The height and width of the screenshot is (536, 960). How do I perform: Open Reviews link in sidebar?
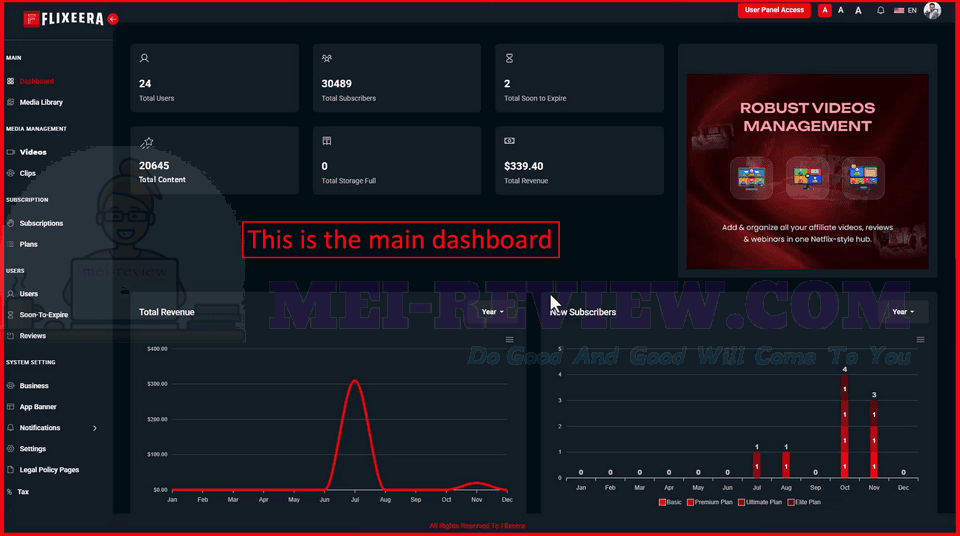pos(32,336)
